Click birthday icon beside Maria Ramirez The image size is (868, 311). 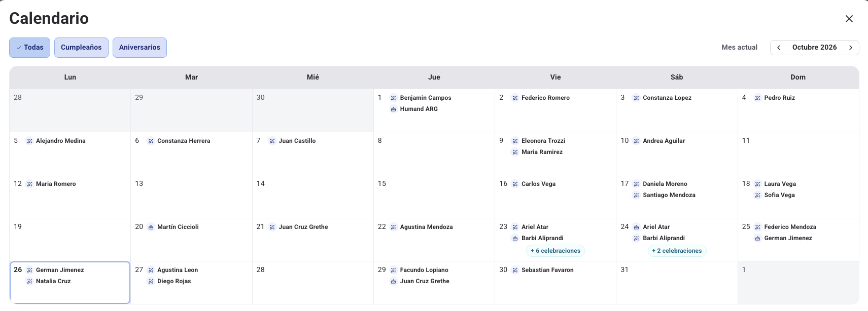tap(515, 152)
